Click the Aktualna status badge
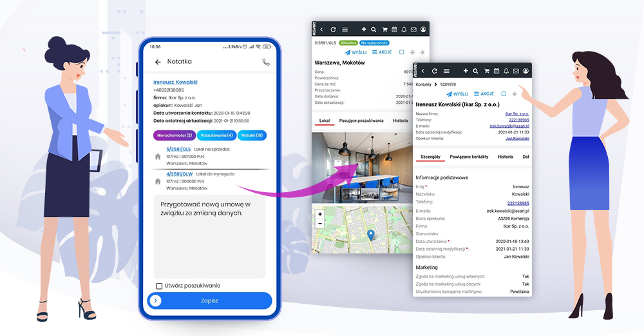644x336 pixels. point(348,43)
